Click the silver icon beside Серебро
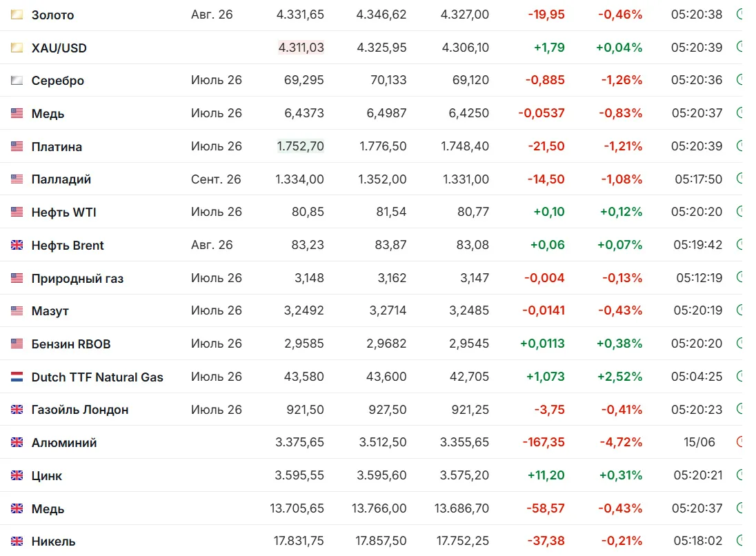Image resolution: width=756 pixels, height=556 pixels. click(17, 80)
